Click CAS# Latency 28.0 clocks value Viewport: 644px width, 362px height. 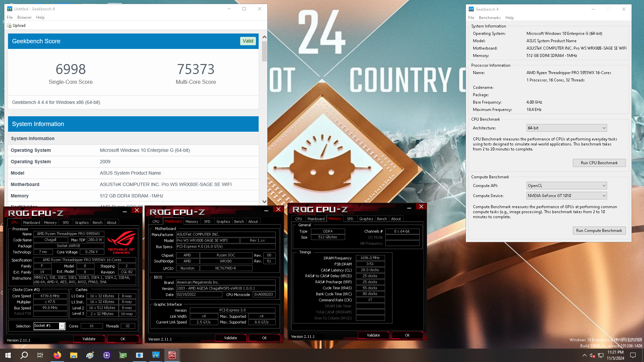(x=370, y=270)
